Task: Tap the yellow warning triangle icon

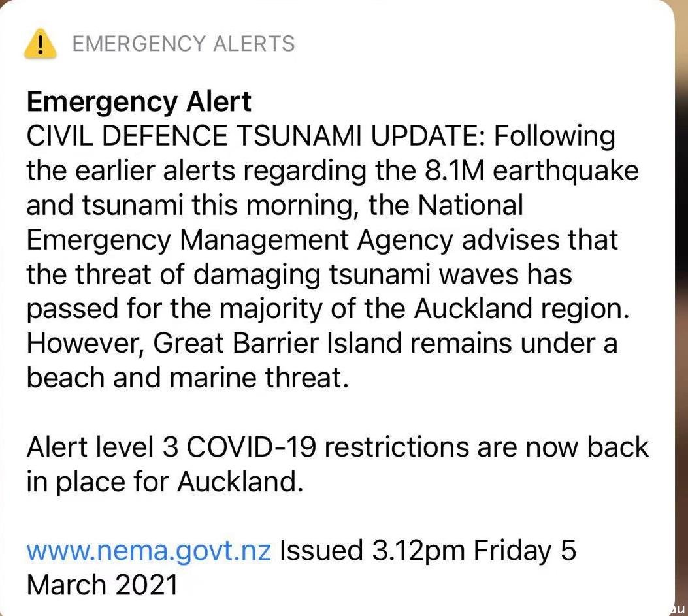Action: coord(40,44)
